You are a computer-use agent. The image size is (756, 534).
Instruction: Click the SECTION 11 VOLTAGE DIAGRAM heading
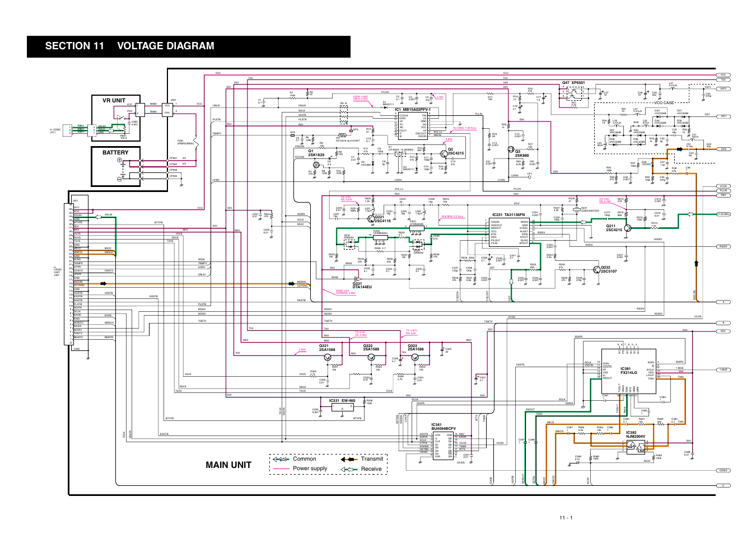(x=130, y=46)
